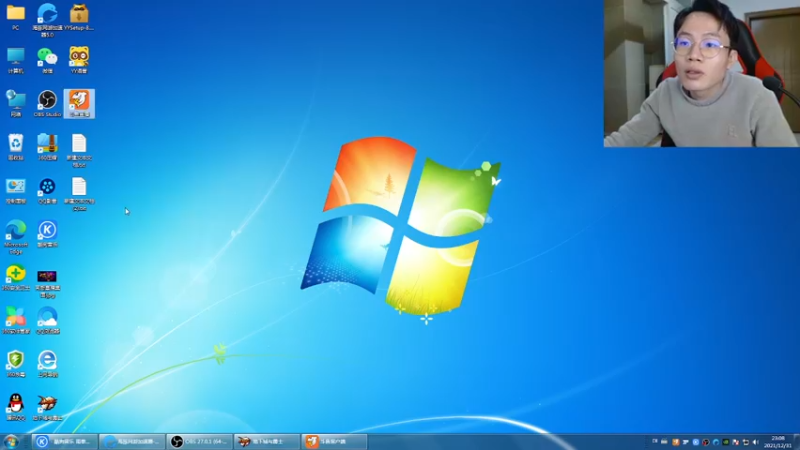Click the webcam overlay in the corner
Image resolution: width=800 pixels, height=450 pixels.
[x=702, y=73]
